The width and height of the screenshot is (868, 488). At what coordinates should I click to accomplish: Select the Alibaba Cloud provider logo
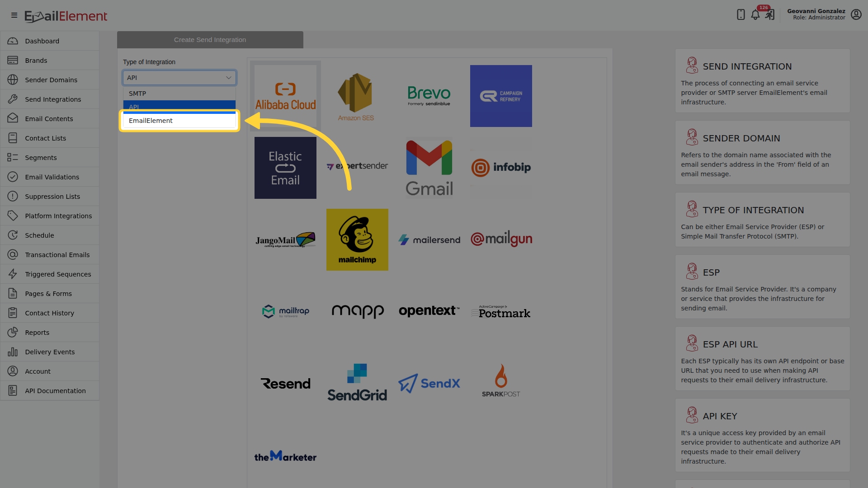(285, 96)
